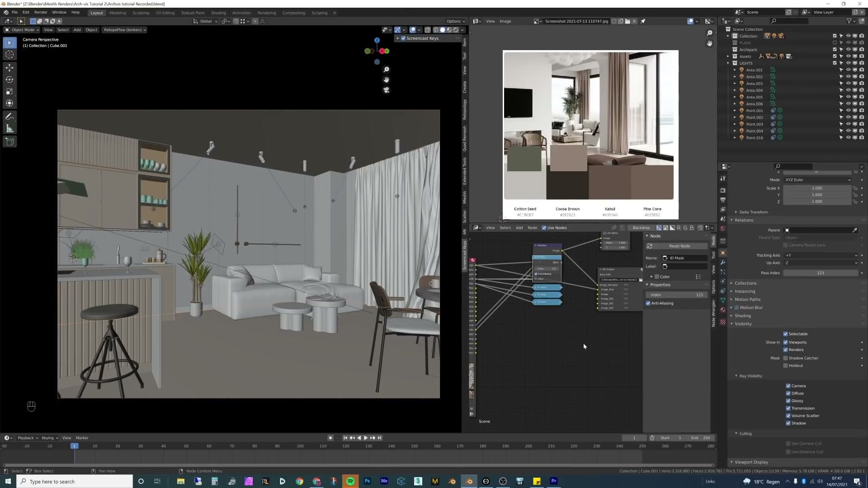The height and width of the screenshot is (488, 868).
Task: Open the Up Axis dropdown
Action: click(821, 263)
